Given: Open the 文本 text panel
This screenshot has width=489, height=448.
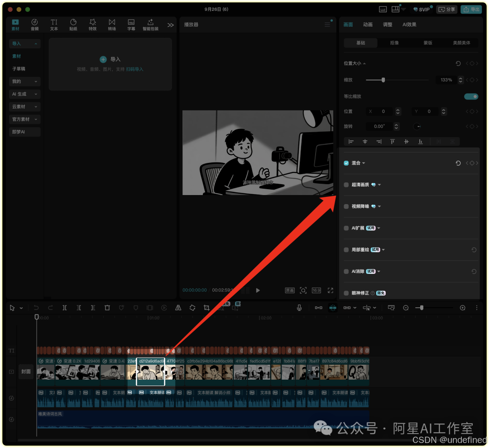Looking at the screenshot, I should click(x=54, y=24).
